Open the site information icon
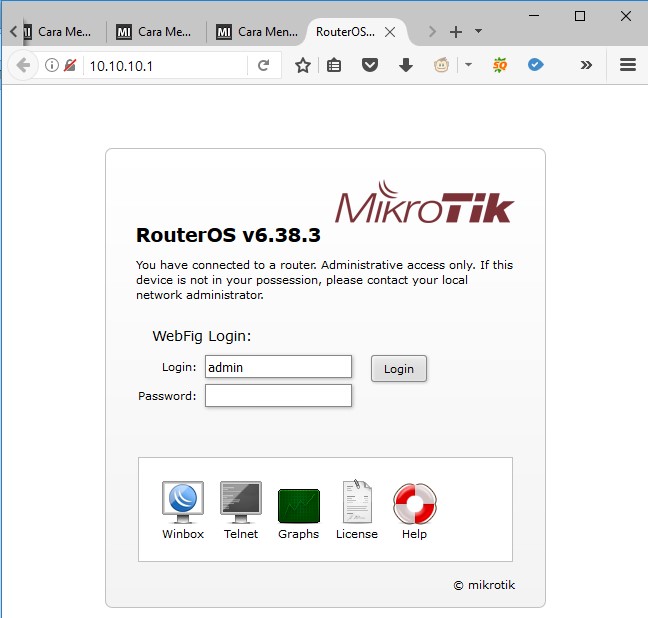 52,65
